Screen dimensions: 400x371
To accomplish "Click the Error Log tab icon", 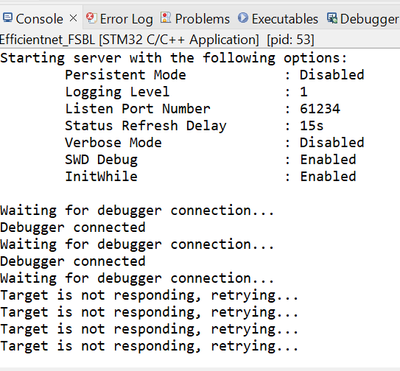I will coord(91,18).
